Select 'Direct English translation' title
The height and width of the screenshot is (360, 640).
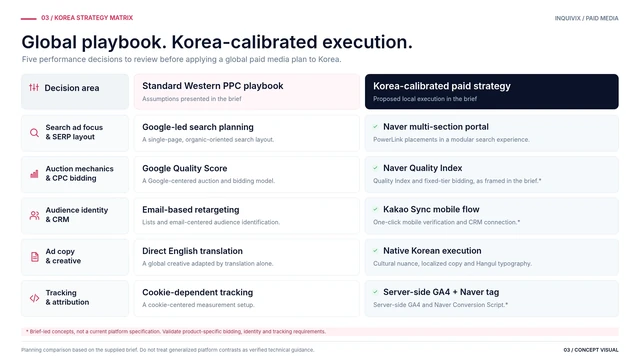coord(192,251)
